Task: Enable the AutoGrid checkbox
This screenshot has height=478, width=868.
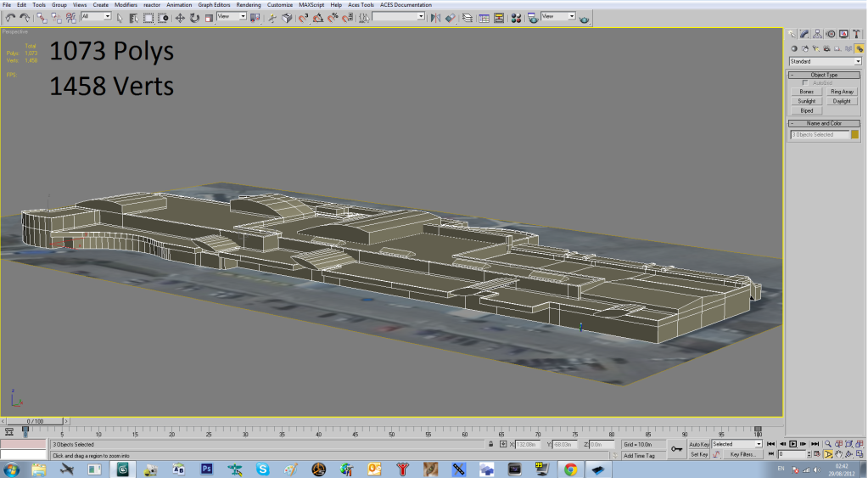Action: [x=805, y=83]
